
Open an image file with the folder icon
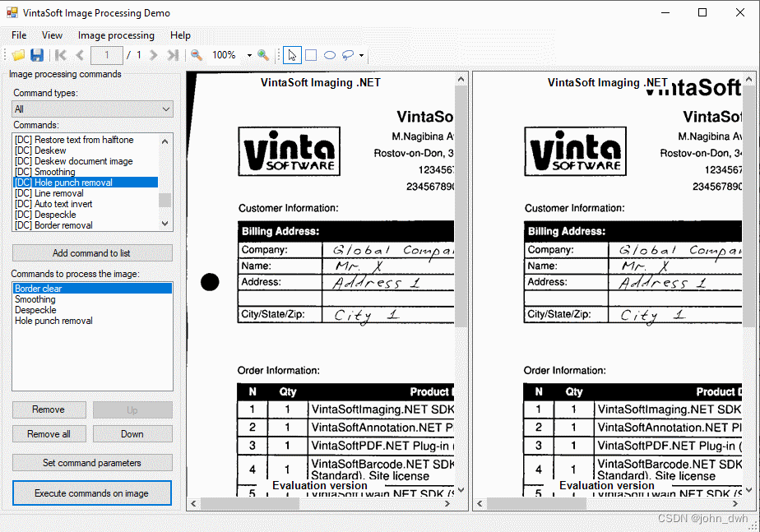tap(18, 55)
